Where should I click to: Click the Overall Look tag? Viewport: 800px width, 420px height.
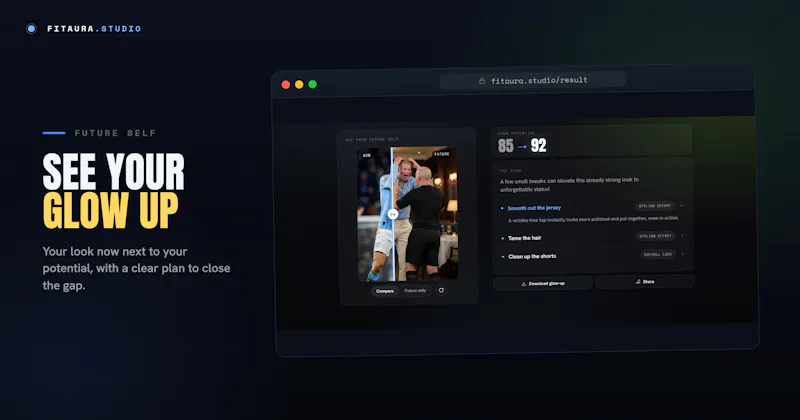pos(658,254)
